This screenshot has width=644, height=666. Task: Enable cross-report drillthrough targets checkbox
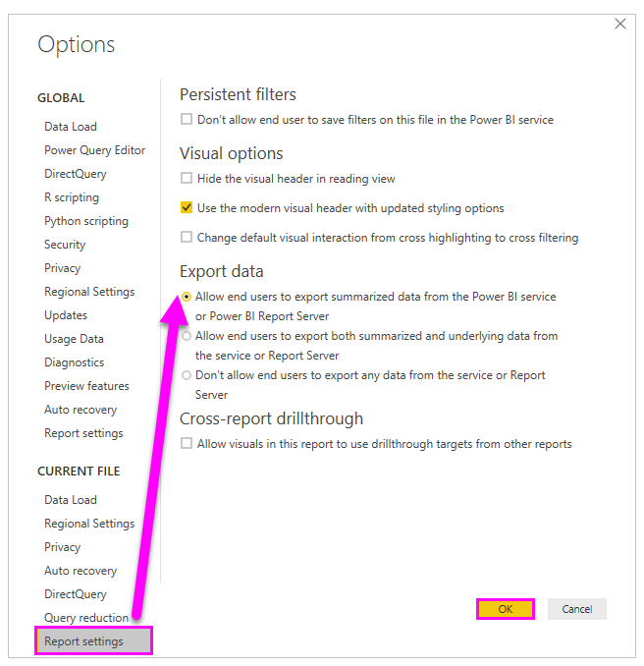187,443
